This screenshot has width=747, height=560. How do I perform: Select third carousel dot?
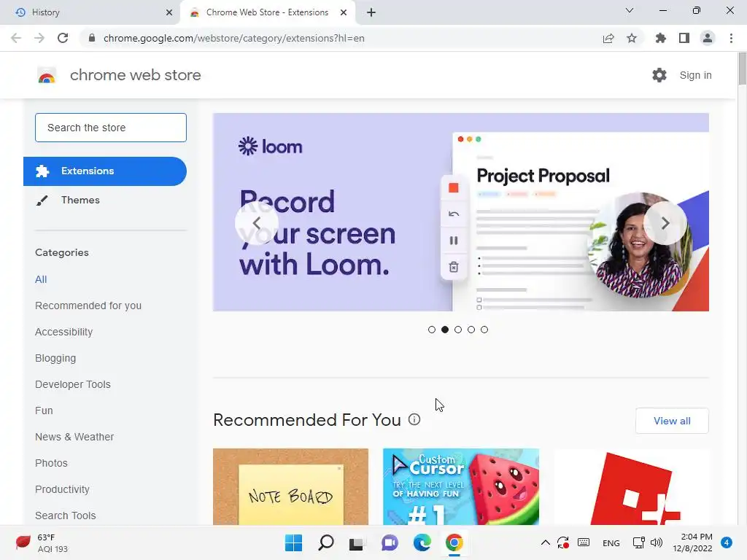pyautogui.click(x=458, y=330)
